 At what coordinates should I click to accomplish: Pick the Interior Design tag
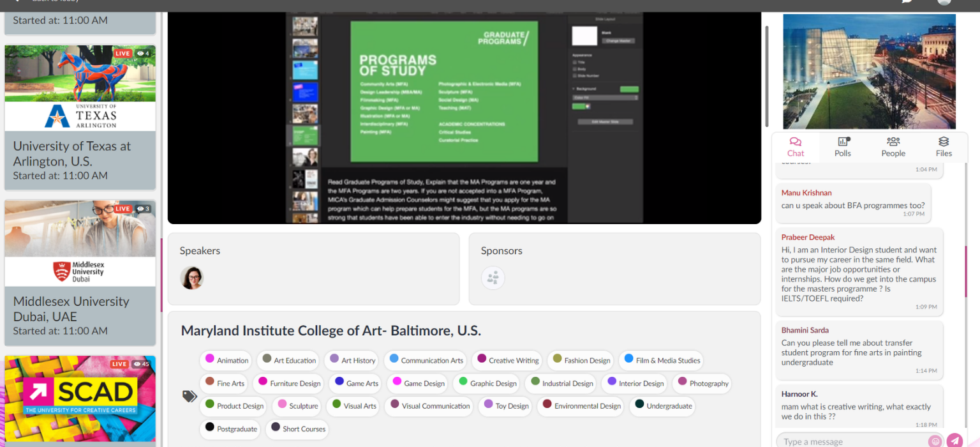(x=635, y=383)
